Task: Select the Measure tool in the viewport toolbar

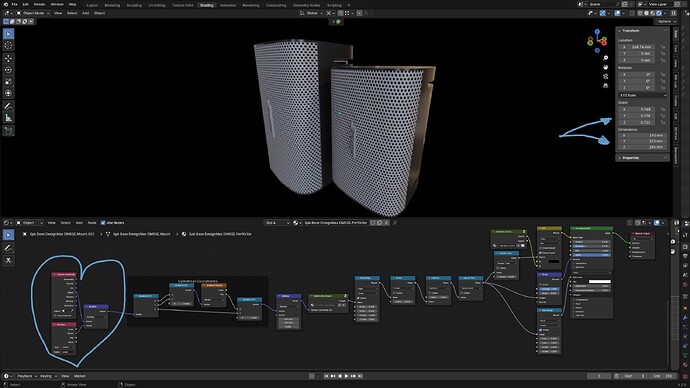Action: click(8, 117)
